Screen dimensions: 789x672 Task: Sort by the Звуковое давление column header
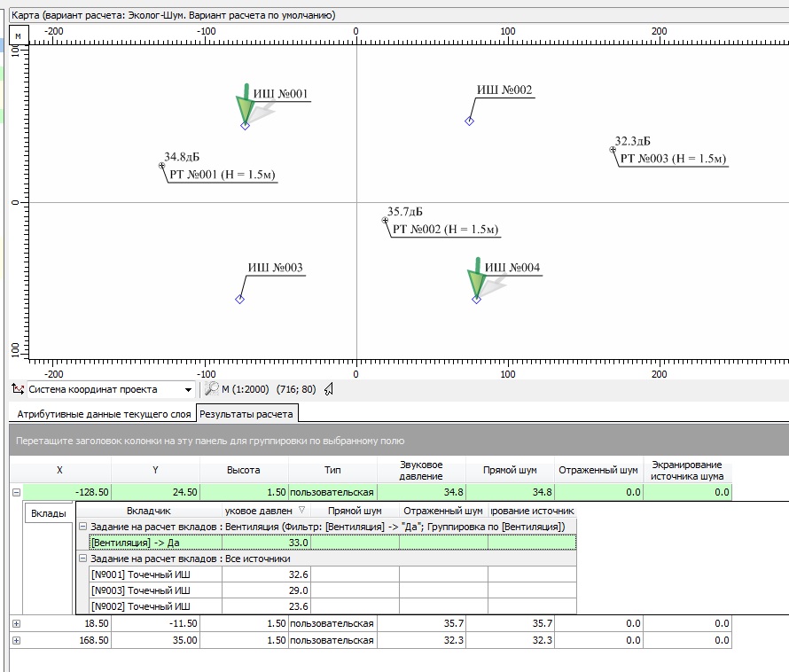(421, 470)
